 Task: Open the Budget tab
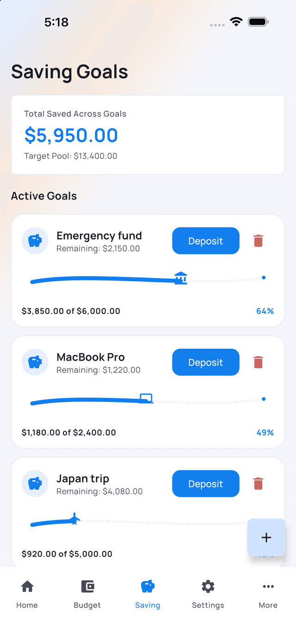87,594
